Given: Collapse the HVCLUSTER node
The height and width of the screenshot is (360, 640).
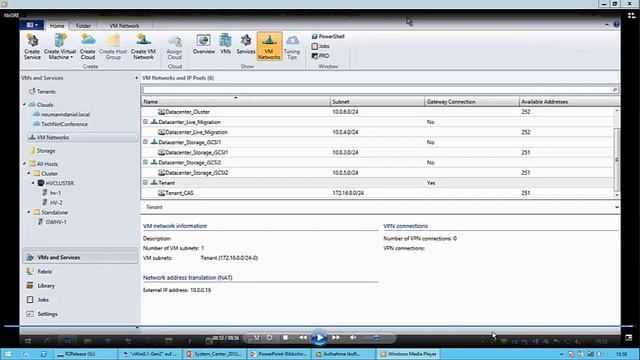Looking at the screenshot, I should [33, 183].
